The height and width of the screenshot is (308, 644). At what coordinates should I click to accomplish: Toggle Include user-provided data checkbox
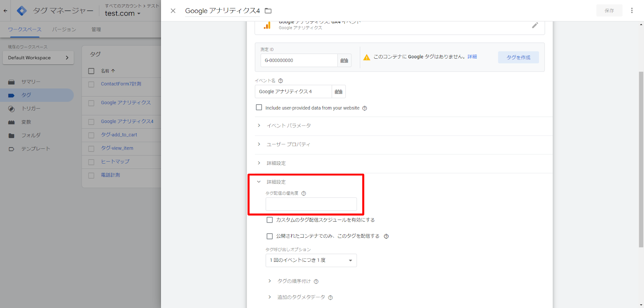(259, 107)
